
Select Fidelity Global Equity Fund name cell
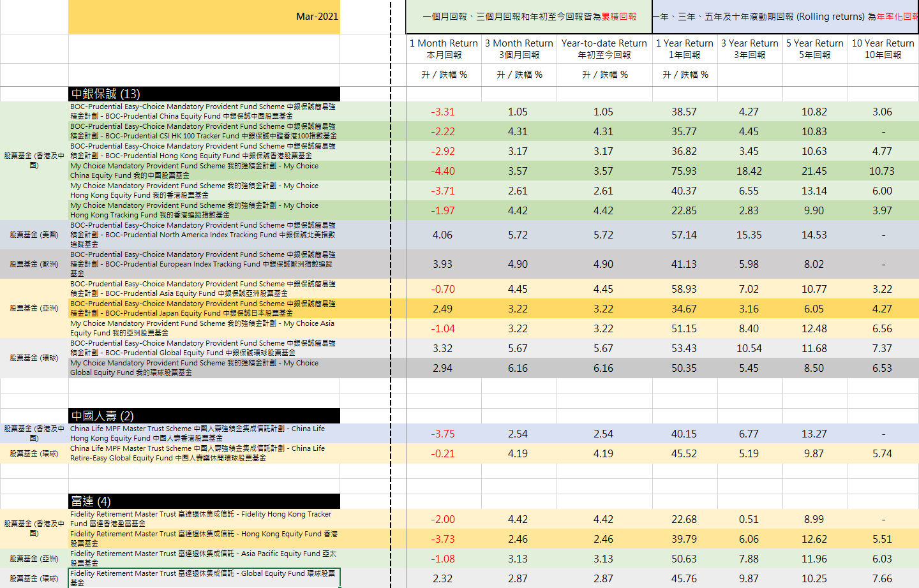click(x=204, y=578)
